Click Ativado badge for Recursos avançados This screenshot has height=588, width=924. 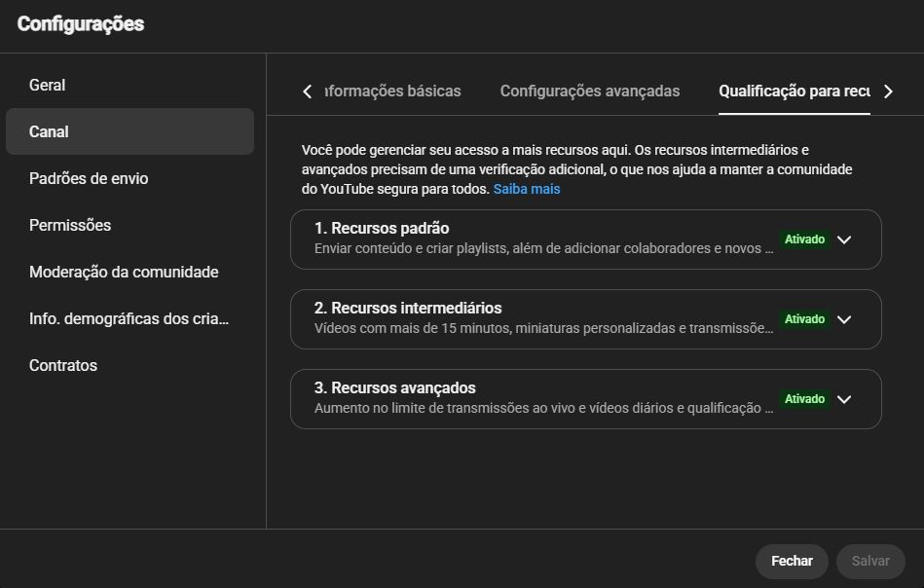tap(804, 399)
